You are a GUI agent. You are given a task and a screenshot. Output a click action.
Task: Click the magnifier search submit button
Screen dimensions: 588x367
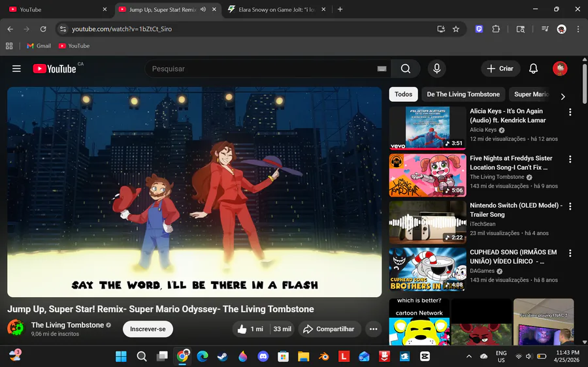405,69
